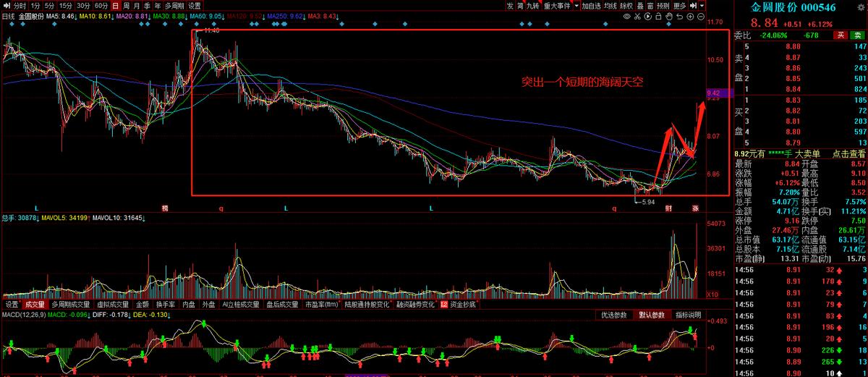Open 重大事件 major events
The width and height of the screenshot is (868, 377).
pos(557,6)
